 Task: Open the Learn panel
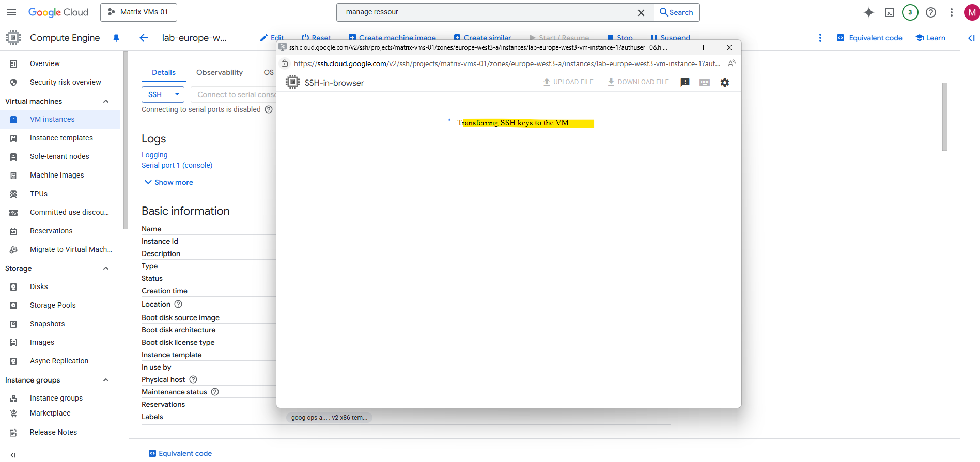[x=930, y=38]
